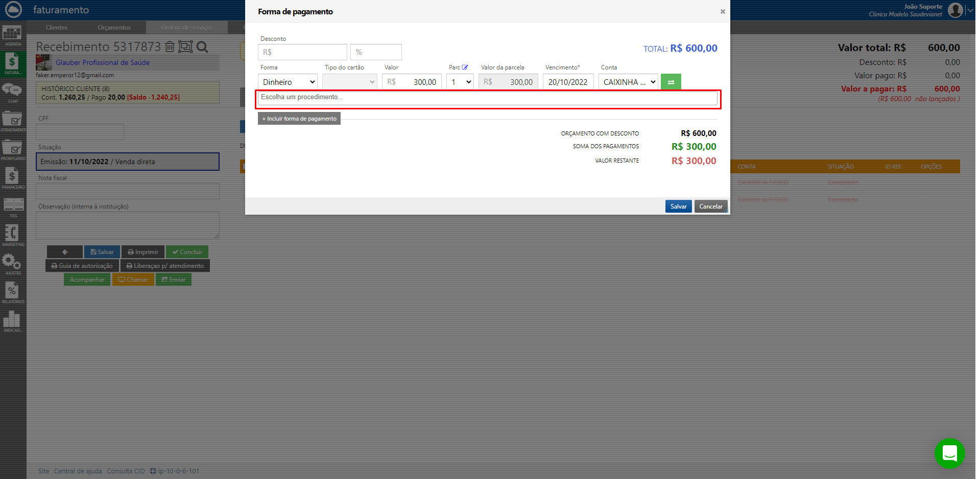The height and width of the screenshot is (479, 980).
Task: Cancel the payment form dialog
Action: pos(711,207)
